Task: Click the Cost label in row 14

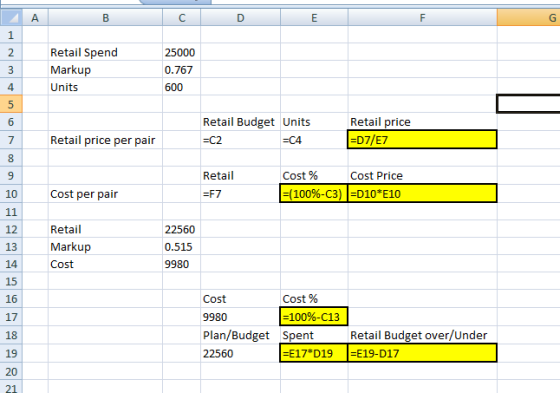Action: pyautogui.click(x=105, y=264)
